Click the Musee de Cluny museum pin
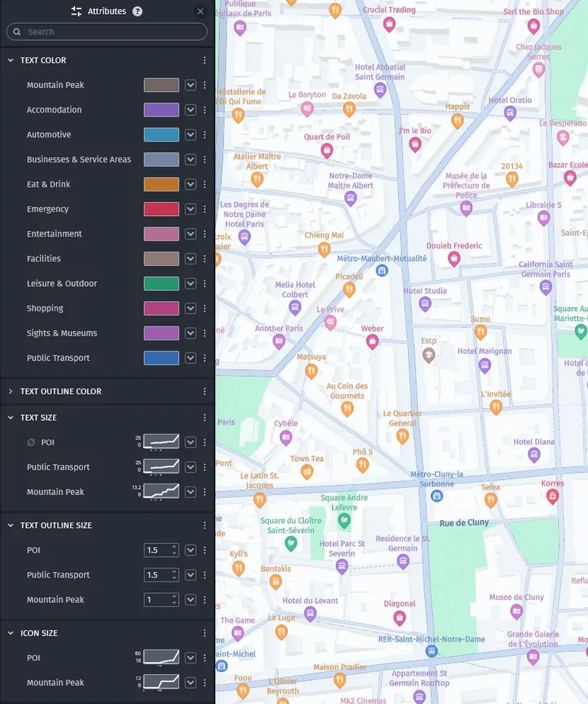This screenshot has height=704, width=588. (517, 611)
